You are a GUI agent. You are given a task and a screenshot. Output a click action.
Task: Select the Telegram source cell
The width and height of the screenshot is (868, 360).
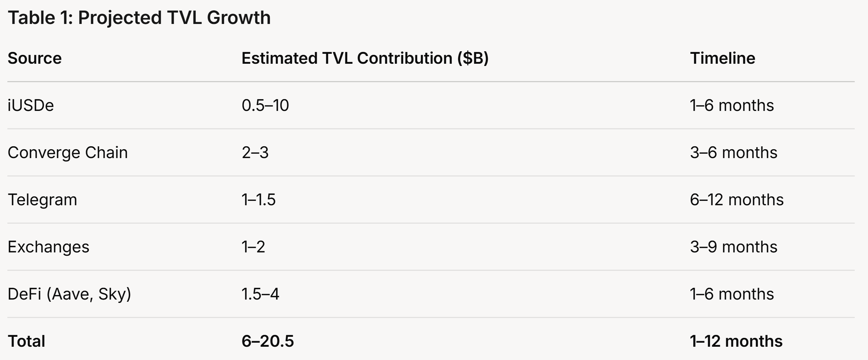coord(42,200)
